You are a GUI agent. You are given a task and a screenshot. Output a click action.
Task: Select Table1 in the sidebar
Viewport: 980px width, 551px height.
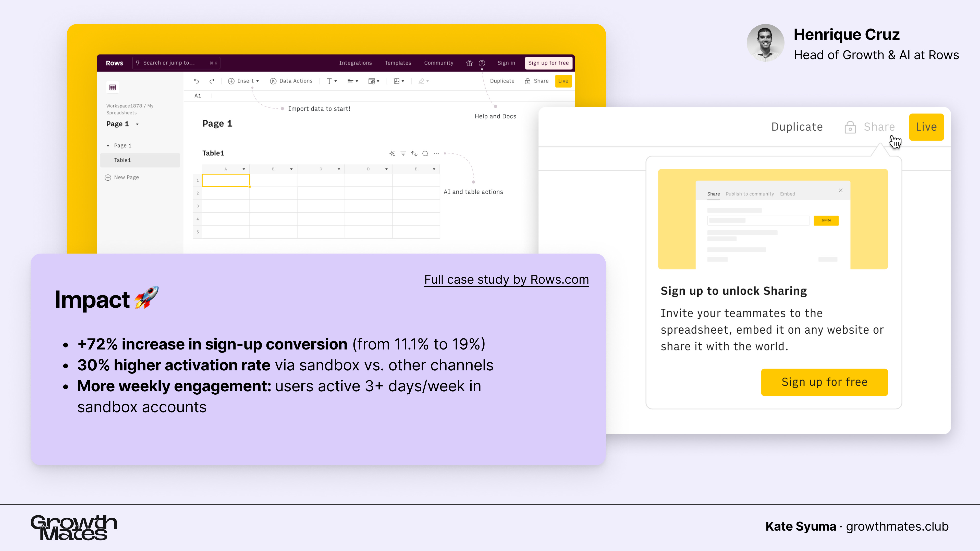[x=122, y=160]
